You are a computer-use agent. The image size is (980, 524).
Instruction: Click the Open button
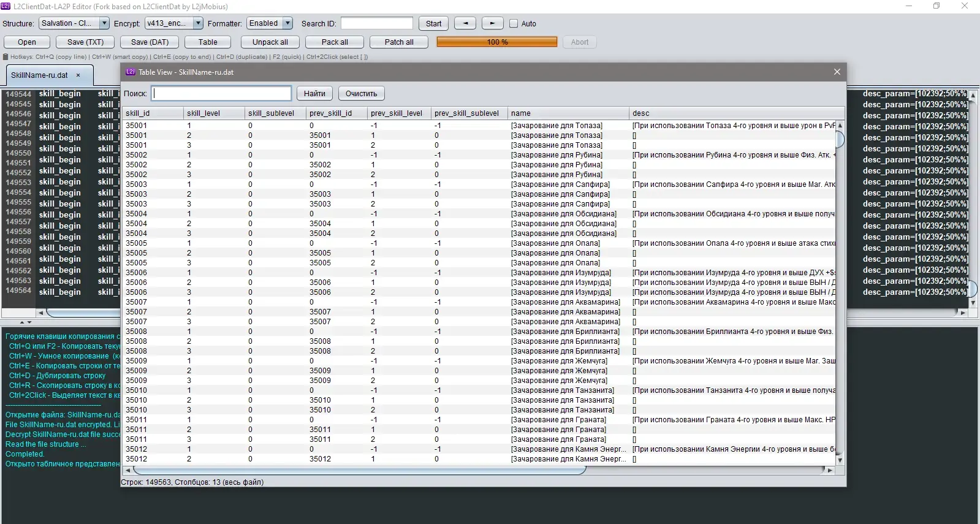pos(27,42)
